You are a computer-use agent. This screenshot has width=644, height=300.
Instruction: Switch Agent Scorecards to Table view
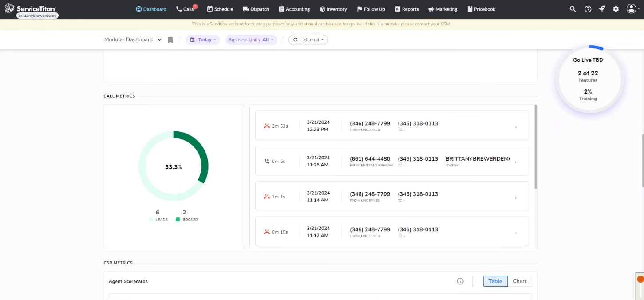pos(495,281)
